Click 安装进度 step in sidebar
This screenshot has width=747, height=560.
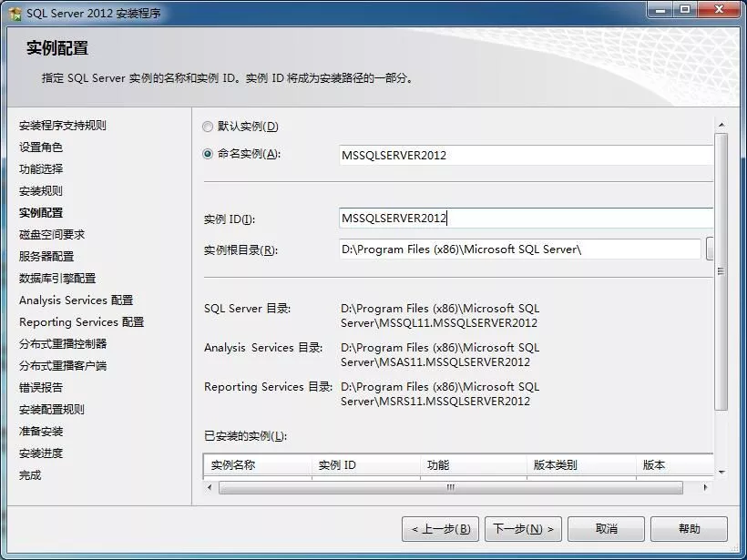coord(41,453)
